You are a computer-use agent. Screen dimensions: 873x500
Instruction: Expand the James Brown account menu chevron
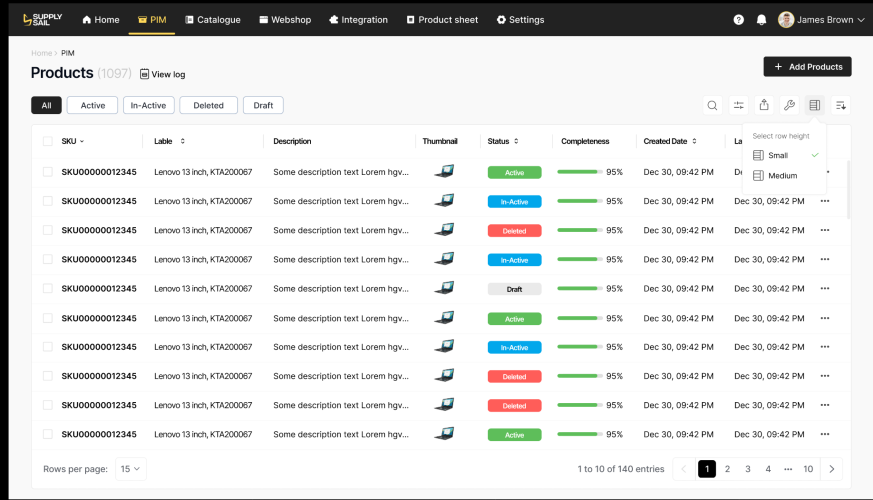(x=860, y=19)
